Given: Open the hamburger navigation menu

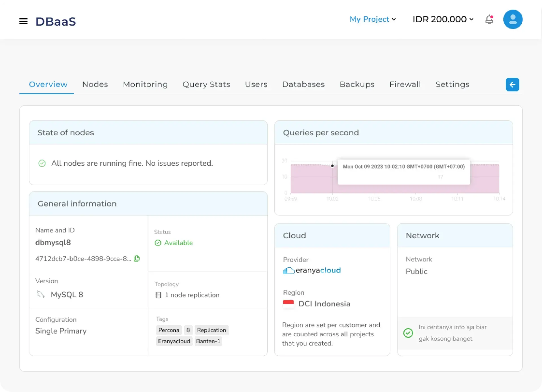Looking at the screenshot, I should point(23,21).
